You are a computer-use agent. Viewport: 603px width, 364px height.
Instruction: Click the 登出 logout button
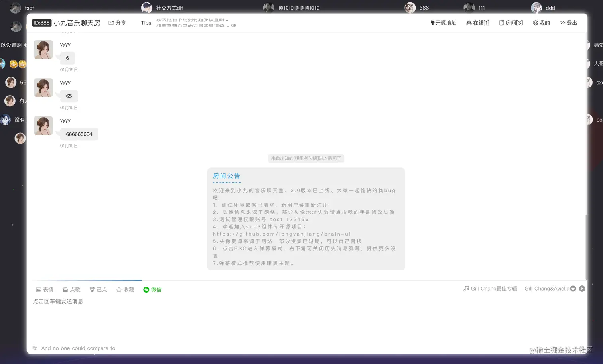[568, 23]
